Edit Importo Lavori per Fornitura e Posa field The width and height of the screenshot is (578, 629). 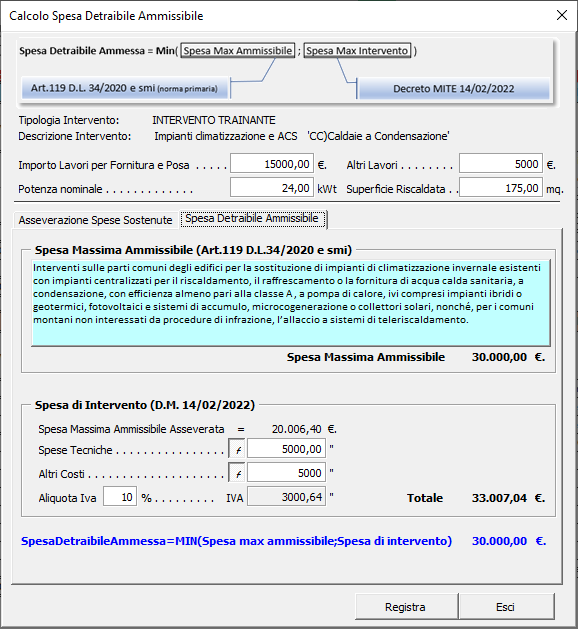[x=272, y=164]
